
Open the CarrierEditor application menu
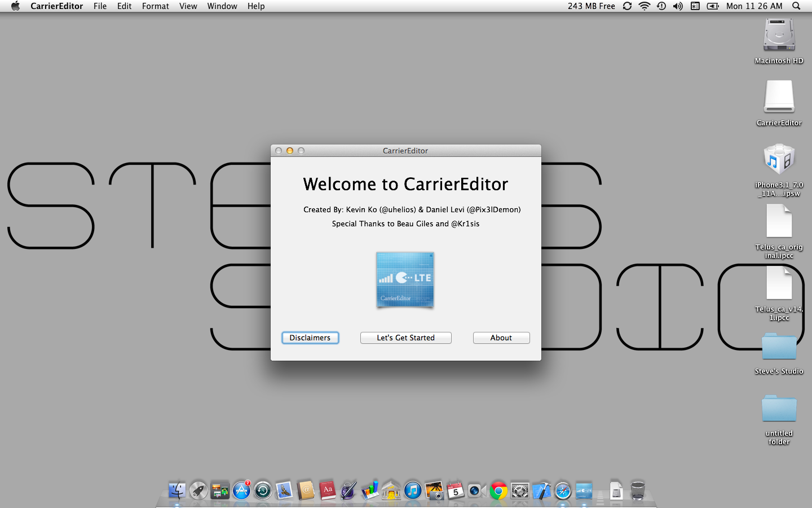(x=57, y=6)
